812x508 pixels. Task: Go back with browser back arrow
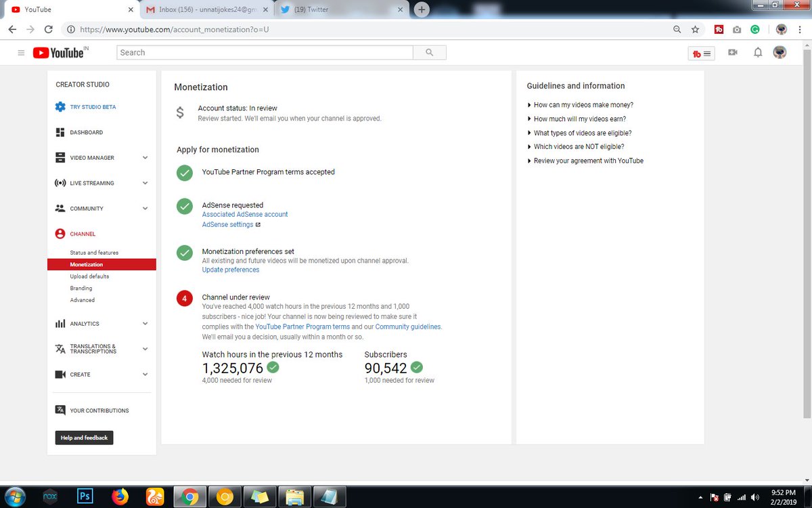(x=12, y=30)
